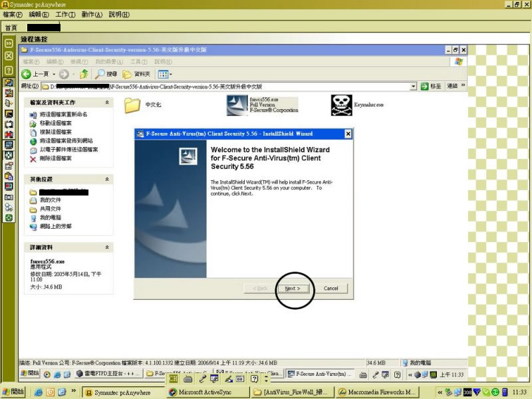Switch to Symantec pcAnywhere taskbar button
The height and width of the screenshot is (399, 532).
[x=123, y=392]
